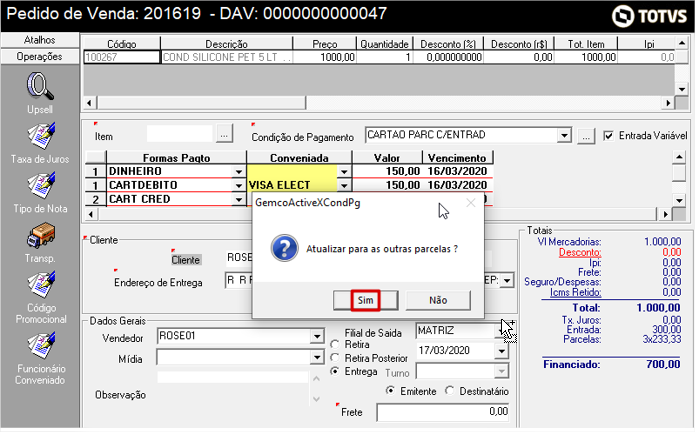Toggle the Entrada Variável checkbox
The image size is (695, 432).
pos(609,136)
